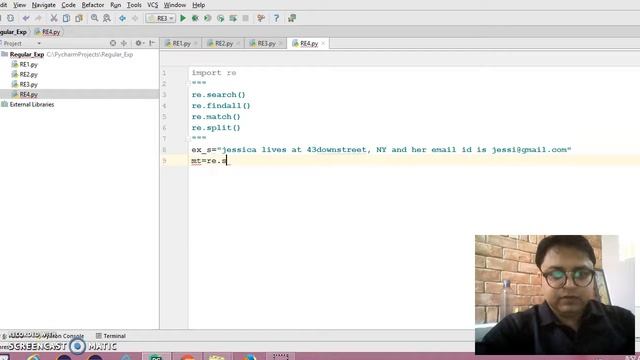Screen dimensions: 640x360
Task: Select RE2.py in the project tree
Action: click(x=28, y=74)
